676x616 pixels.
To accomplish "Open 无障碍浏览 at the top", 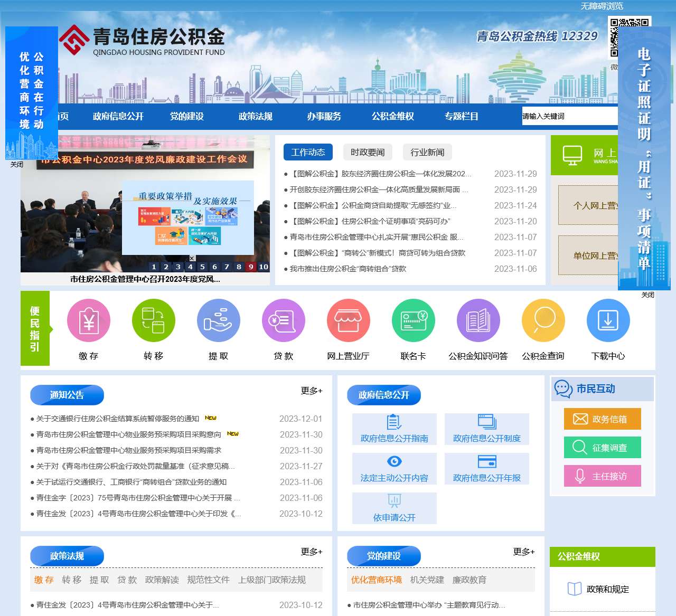I will click(x=602, y=6).
